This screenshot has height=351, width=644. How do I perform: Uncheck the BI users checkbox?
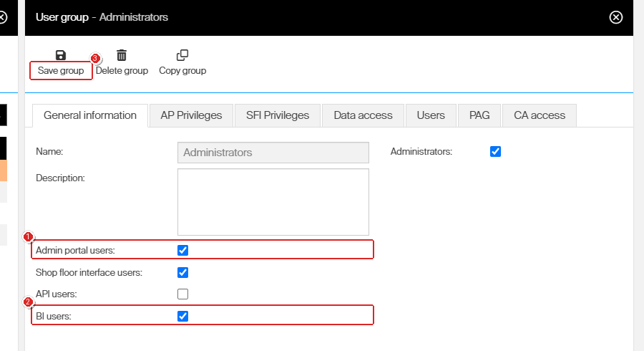coord(182,316)
